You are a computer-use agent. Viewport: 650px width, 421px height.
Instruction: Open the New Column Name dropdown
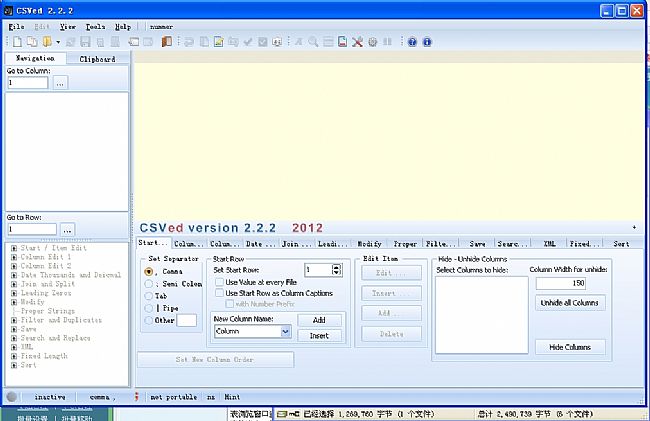(x=285, y=331)
